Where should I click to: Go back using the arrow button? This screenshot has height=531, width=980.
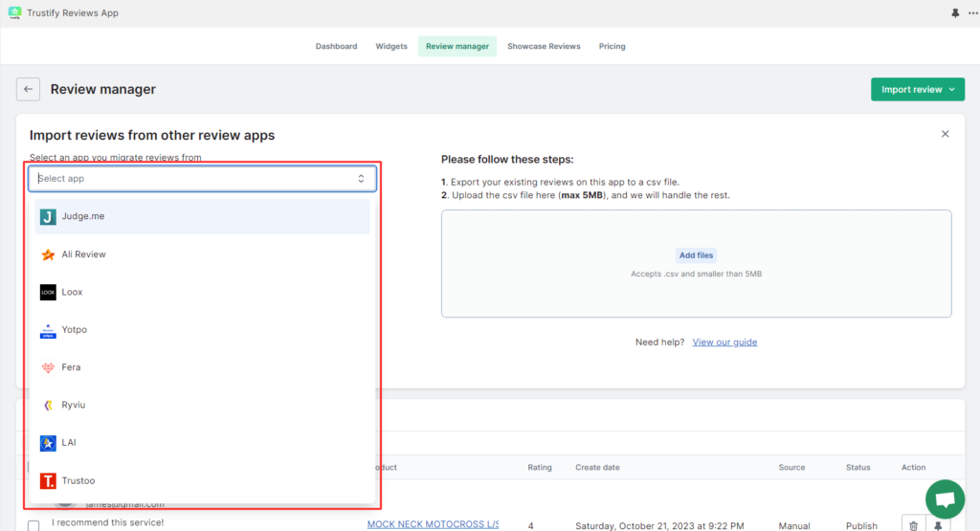(x=28, y=89)
